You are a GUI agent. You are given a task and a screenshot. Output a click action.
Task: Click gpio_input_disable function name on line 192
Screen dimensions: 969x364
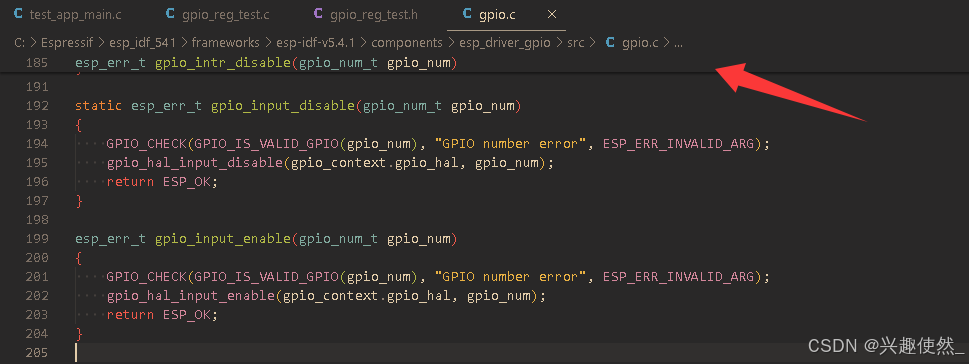coord(283,106)
